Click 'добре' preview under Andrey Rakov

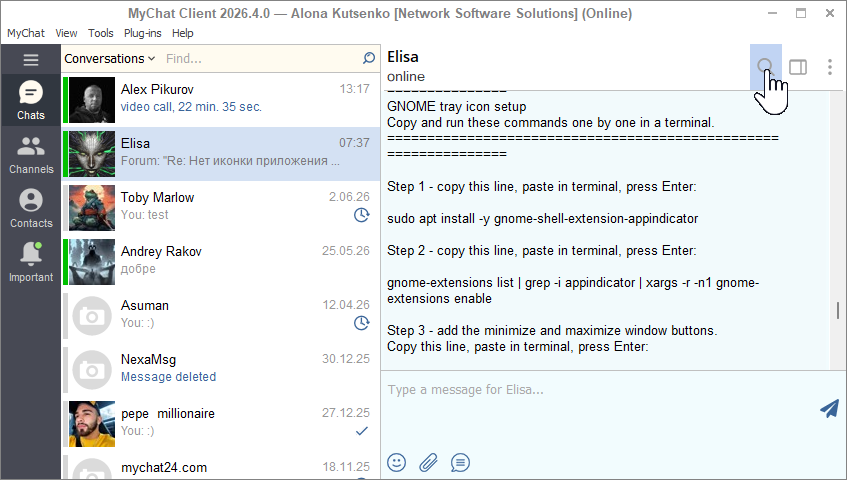pyautogui.click(x=138, y=269)
